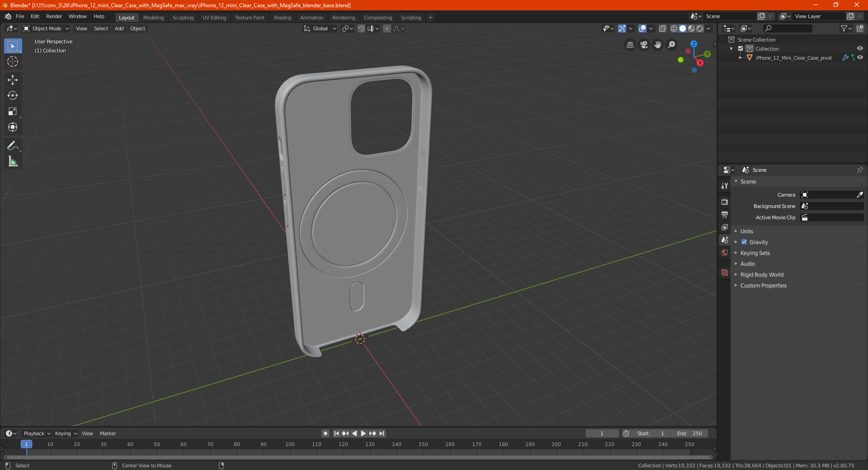Select the Annotate tool
Viewport: 868px width, 470px height.
[13, 146]
